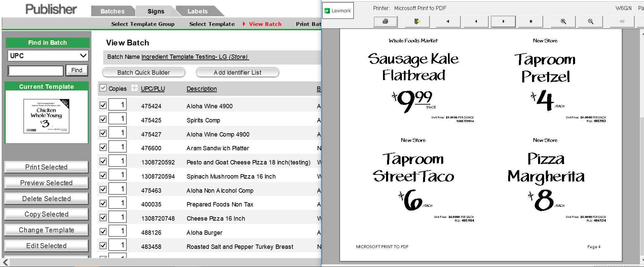
Task: Click the Find button
Action: (x=77, y=70)
